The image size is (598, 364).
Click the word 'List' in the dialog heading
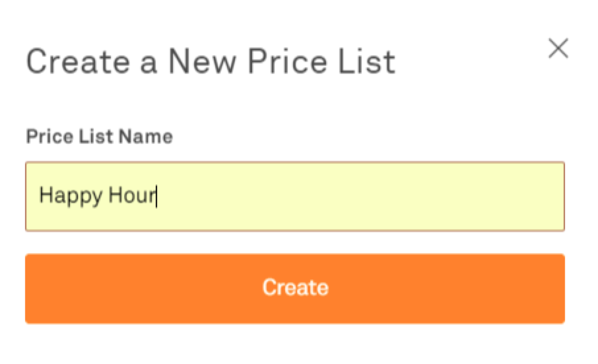[370, 62]
